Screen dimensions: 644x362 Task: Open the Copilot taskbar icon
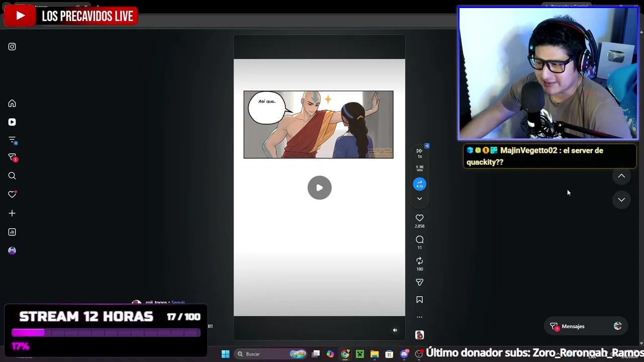point(330,354)
